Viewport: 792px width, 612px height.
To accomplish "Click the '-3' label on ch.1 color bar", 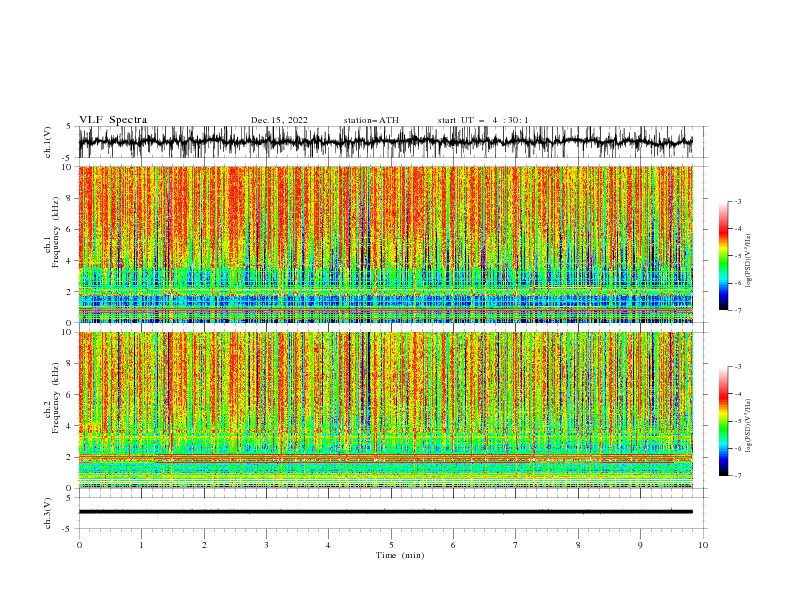I will point(738,201).
